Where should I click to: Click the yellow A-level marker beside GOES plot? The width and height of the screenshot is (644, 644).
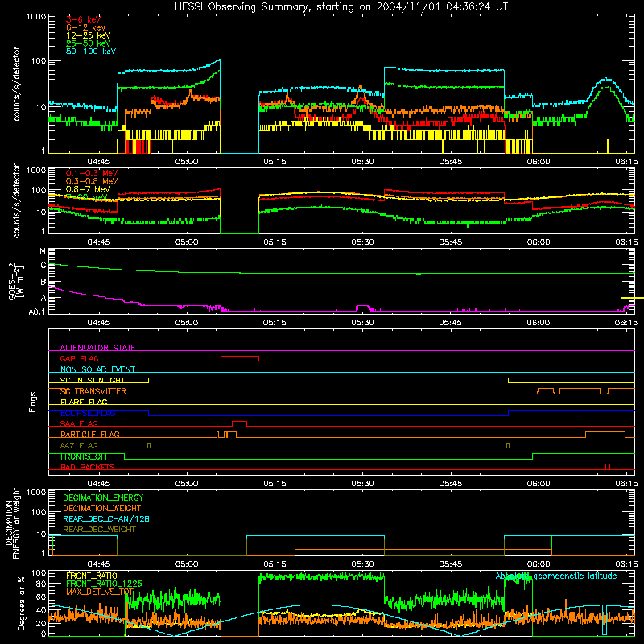pyautogui.click(x=632, y=298)
